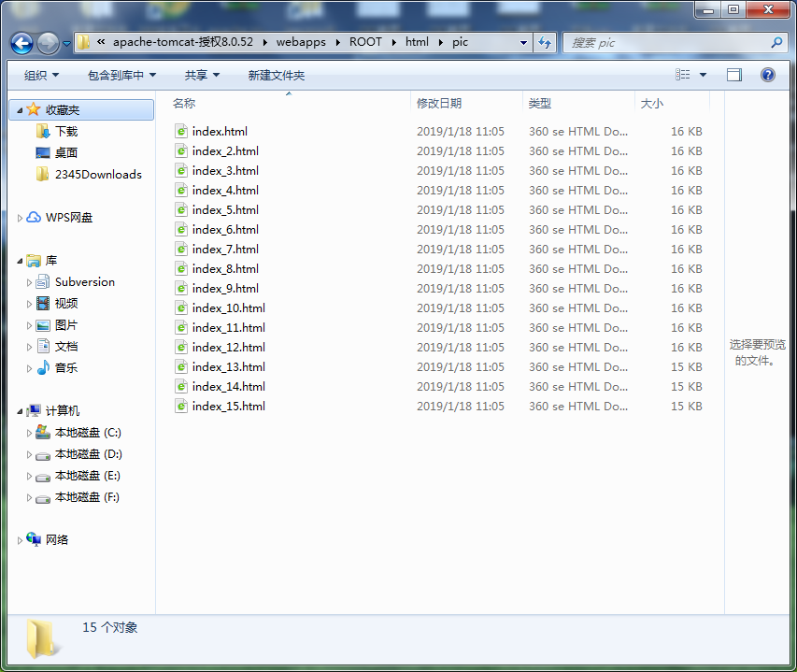Viewport: 797px width, 672px height.
Task: Expand arrow after ROOT breadcrumb
Action: pos(394,43)
